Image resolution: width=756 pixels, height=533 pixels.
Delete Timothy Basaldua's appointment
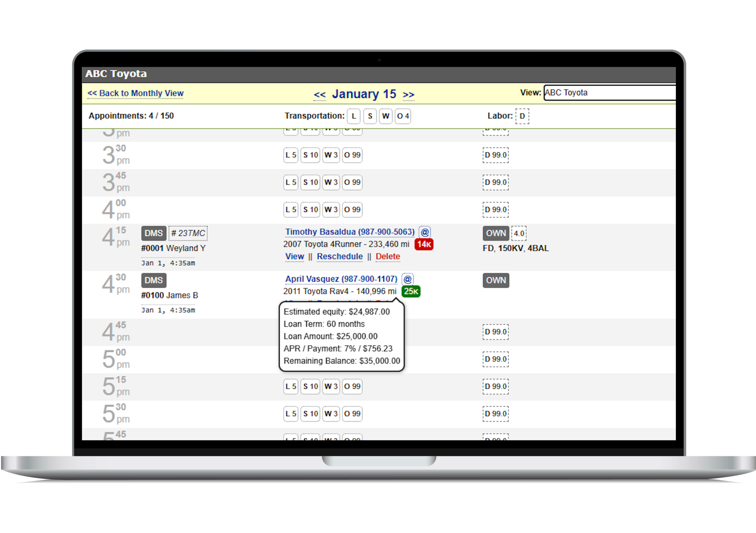point(388,257)
